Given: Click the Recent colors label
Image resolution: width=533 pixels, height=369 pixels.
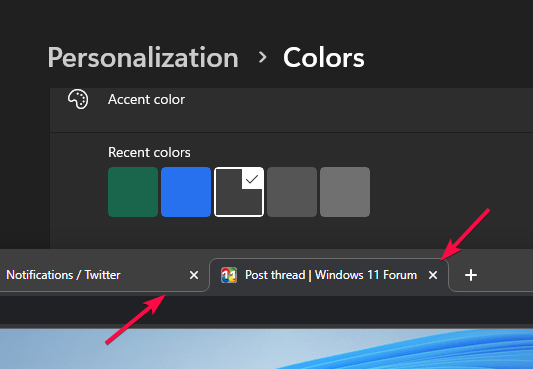Looking at the screenshot, I should (x=149, y=152).
